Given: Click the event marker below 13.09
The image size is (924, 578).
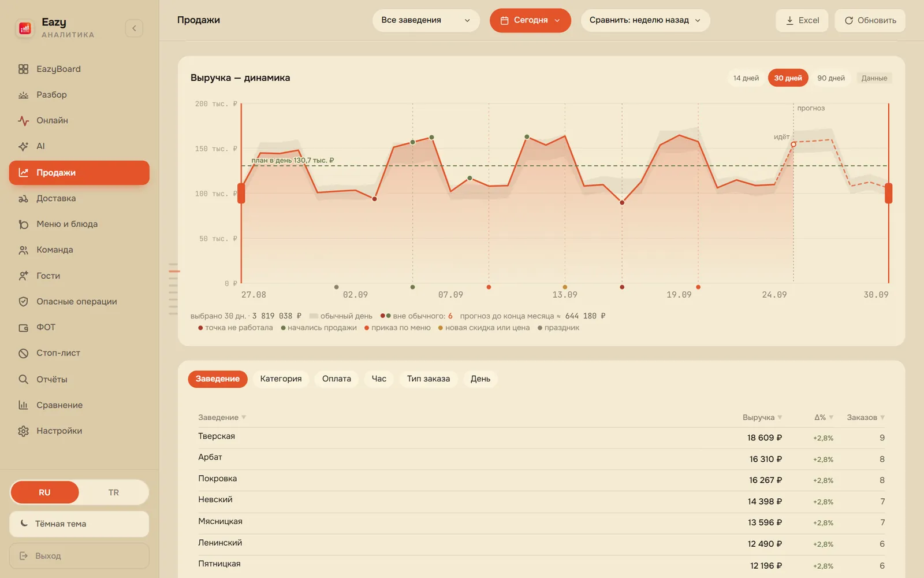Looking at the screenshot, I should (x=565, y=287).
